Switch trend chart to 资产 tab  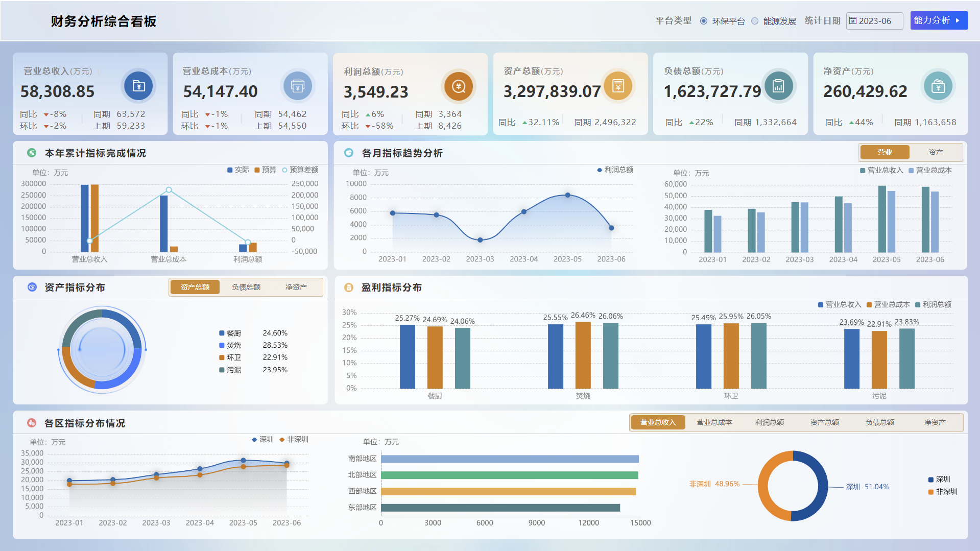point(936,152)
